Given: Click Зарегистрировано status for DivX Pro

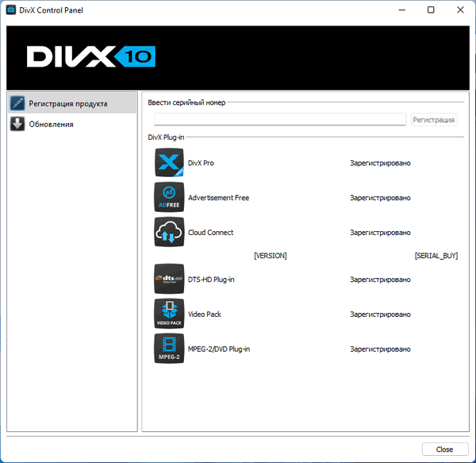Looking at the screenshot, I should tap(380, 163).
